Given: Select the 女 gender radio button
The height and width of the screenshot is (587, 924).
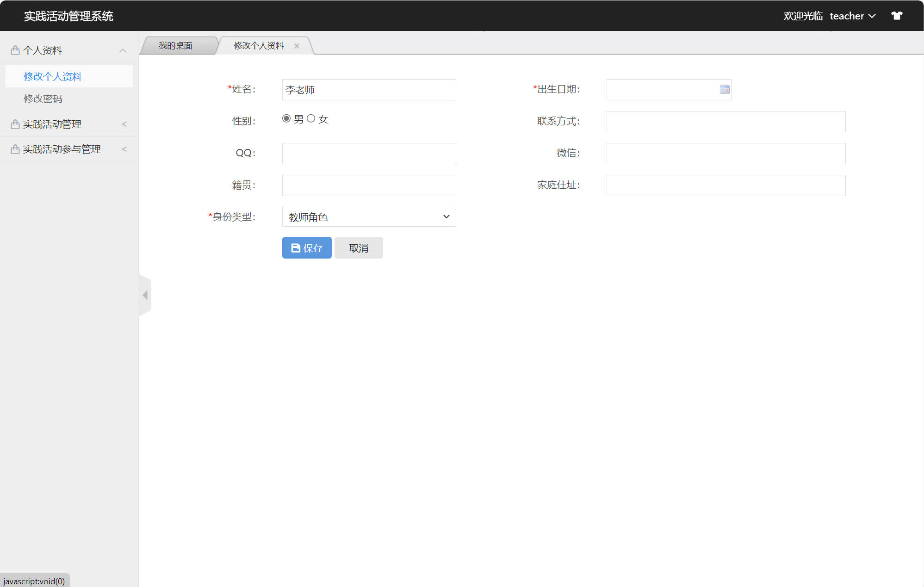Looking at the screenshot, I should (311, 118).
